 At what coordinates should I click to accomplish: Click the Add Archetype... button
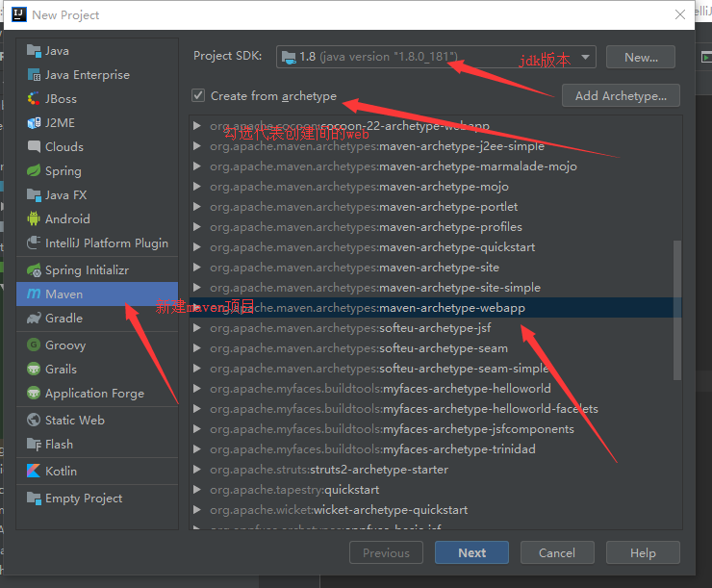coord(621,95)
